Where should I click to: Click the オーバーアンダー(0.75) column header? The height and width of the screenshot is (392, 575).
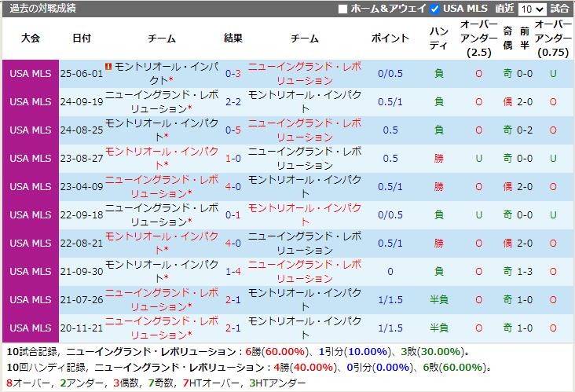point(553,38)
